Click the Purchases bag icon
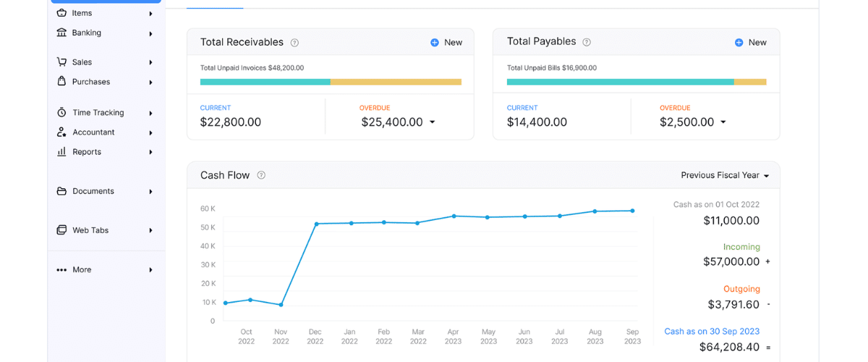Screen dimensions: 868x362 [61, 82]
